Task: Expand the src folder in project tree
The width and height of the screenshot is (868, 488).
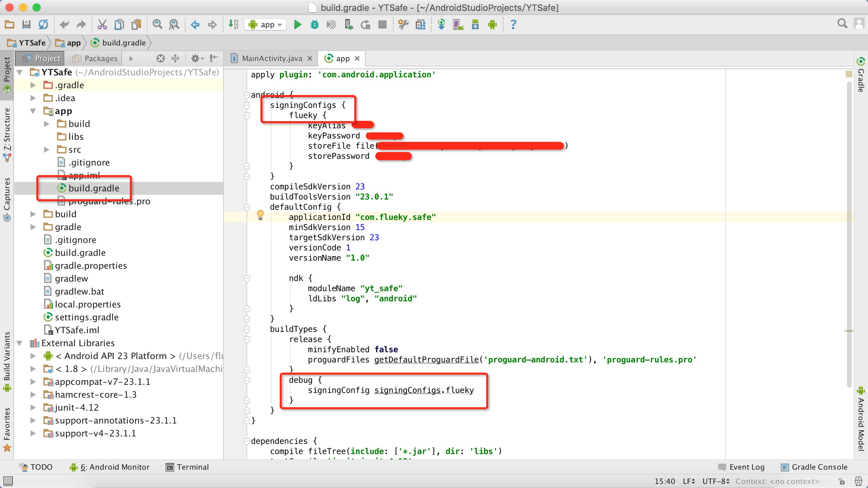Action: click(47, 150)
